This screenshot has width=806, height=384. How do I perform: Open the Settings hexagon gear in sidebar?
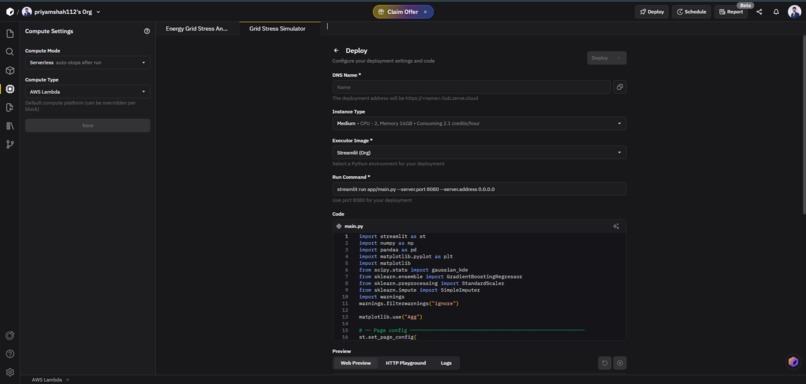pyautogui.click(x=10, y=373)
